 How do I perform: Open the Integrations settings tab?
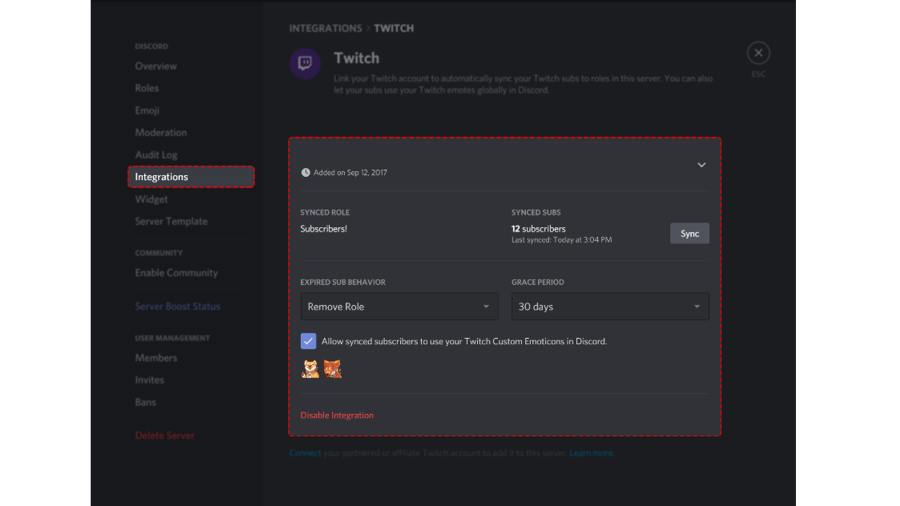[191, 177]
